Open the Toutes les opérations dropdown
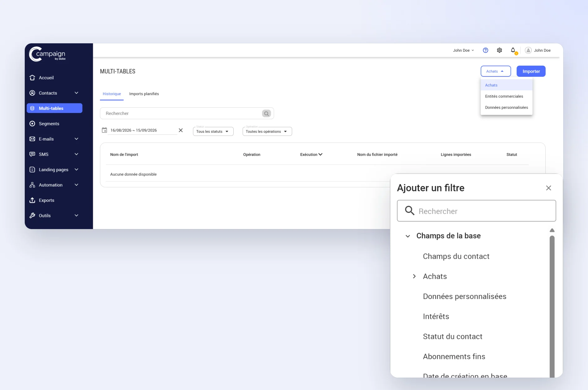 click(267, 131)
